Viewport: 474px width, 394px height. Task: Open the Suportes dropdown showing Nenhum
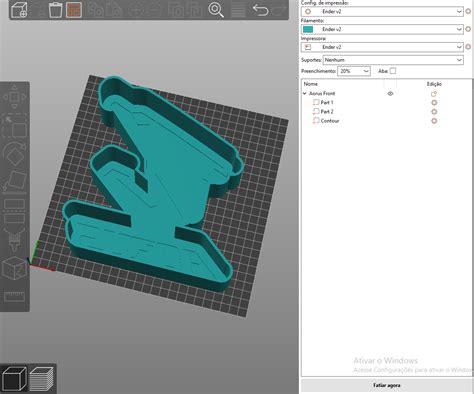[x=393, y=60]
